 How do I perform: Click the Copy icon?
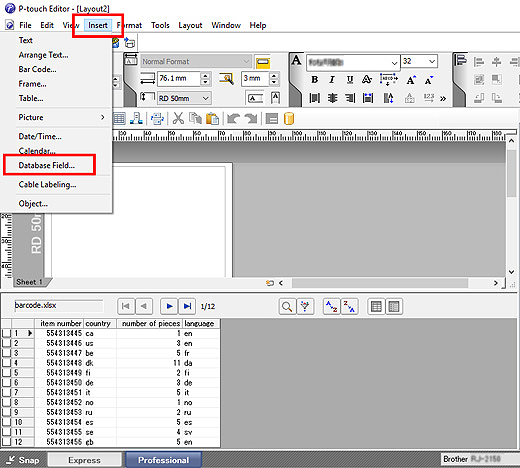195,118
